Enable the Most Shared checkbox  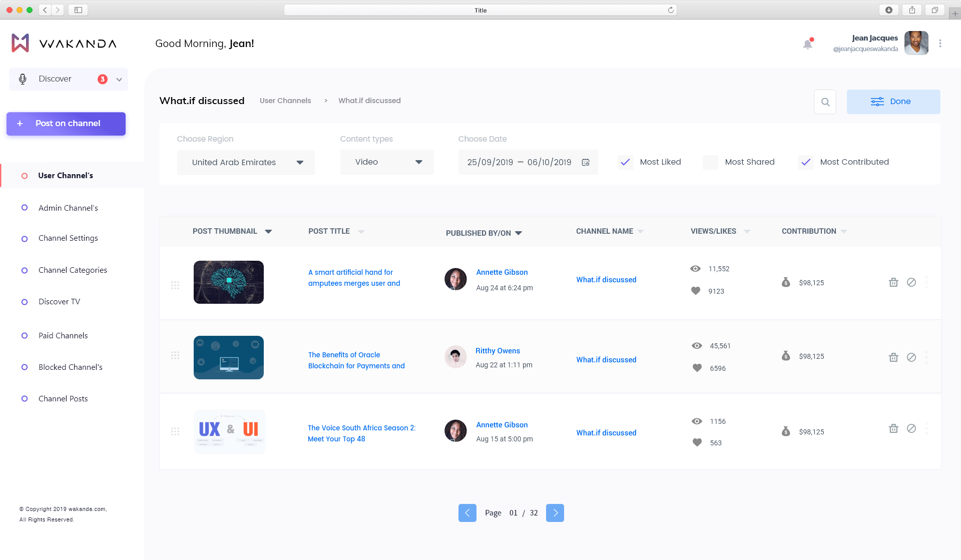click(710, 162)
